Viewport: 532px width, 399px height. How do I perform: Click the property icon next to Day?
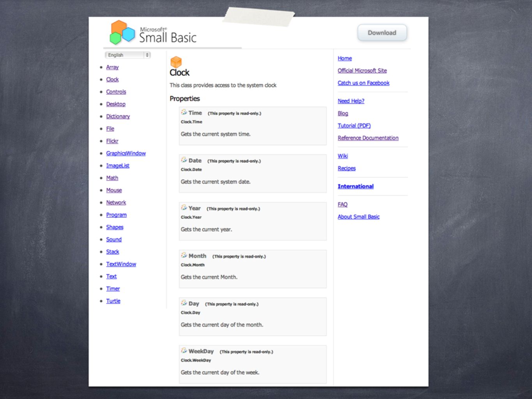click(x=184, y=303)
